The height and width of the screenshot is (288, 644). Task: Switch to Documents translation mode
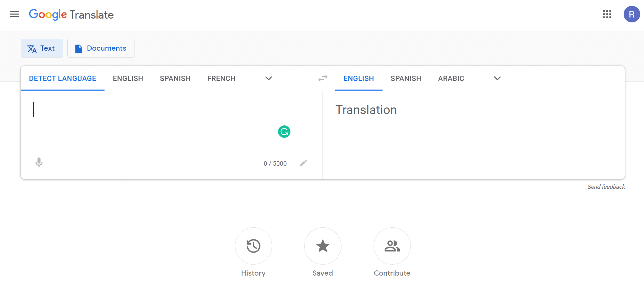(x=101, y=48)
